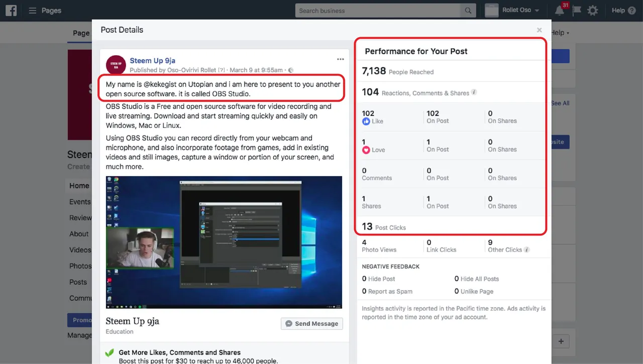Select About in page sidebar

[x=79, y=234]
